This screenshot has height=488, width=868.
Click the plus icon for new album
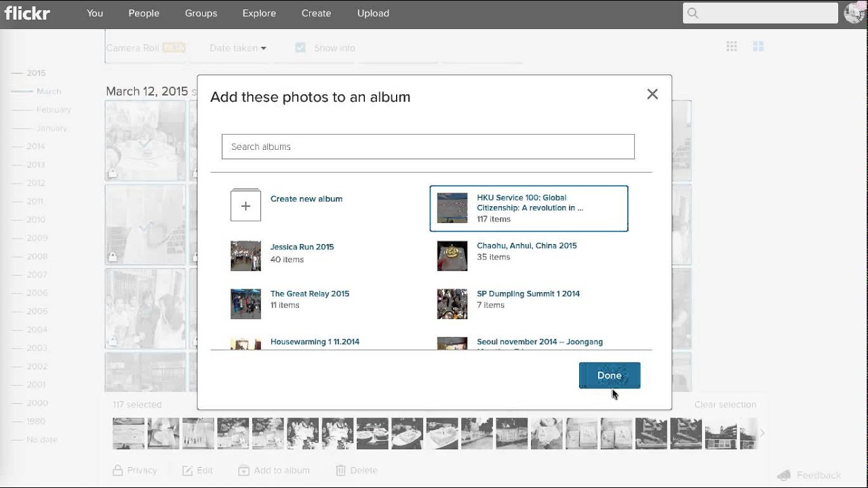tap(245, 205)
